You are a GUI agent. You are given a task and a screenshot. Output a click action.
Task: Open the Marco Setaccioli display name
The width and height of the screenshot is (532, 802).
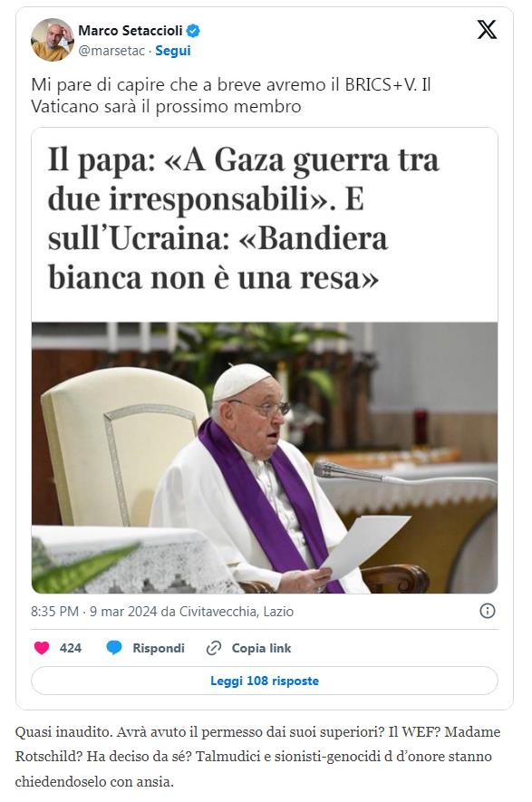click(x=130, y=31)
